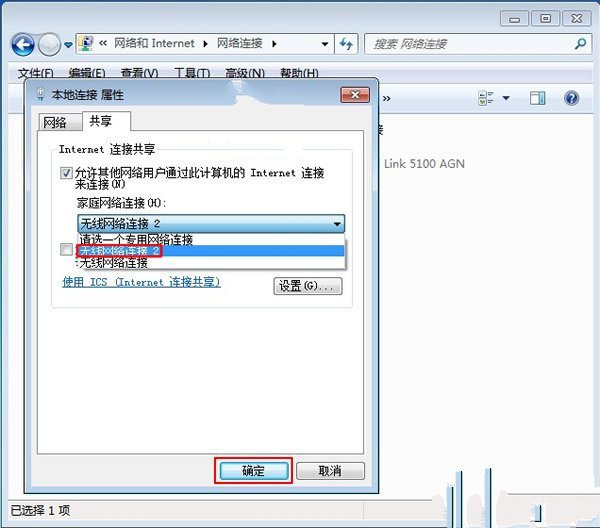The height and width of the screenshot is (528, 600).
Task: Choose 请选一个专用网络连接 option
Action: point(212,239)
